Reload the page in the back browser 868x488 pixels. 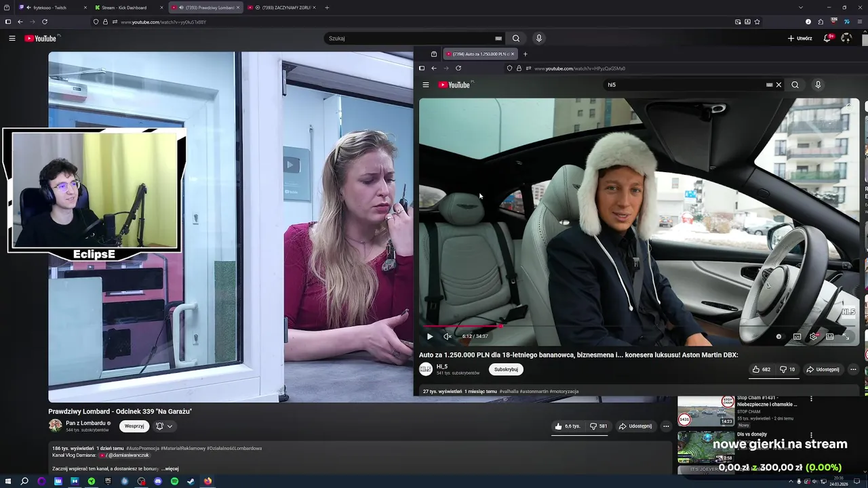tap(45, 22)
